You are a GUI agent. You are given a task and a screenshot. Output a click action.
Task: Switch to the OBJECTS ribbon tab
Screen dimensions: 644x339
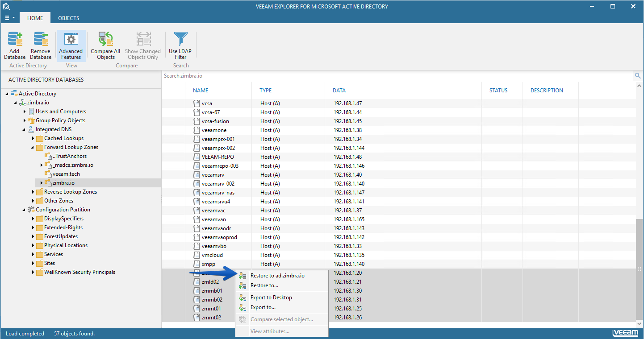pos(69,18)
